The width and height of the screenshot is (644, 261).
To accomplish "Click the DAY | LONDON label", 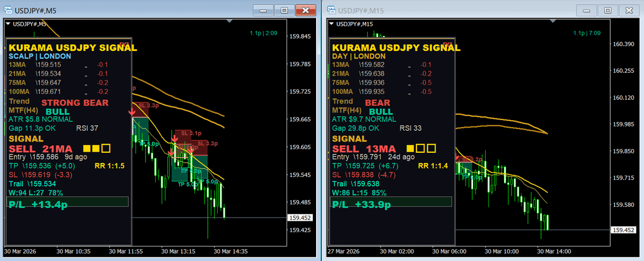I will 359,56.
